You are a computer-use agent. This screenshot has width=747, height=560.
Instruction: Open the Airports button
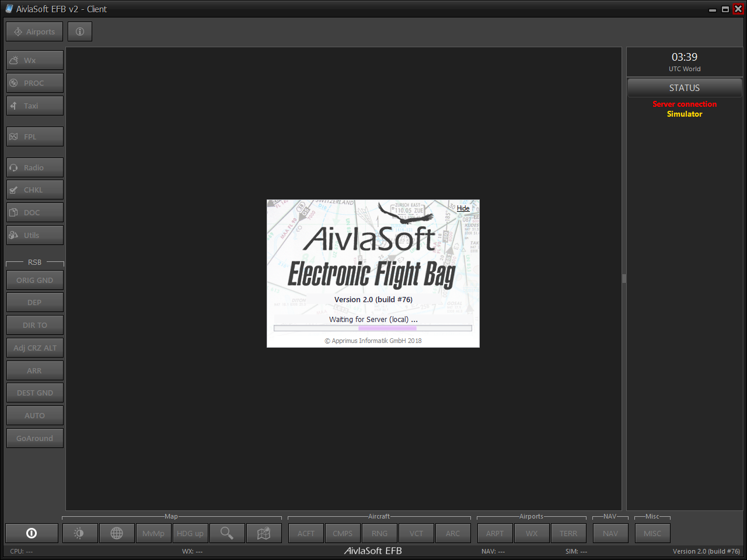[34, 32]
